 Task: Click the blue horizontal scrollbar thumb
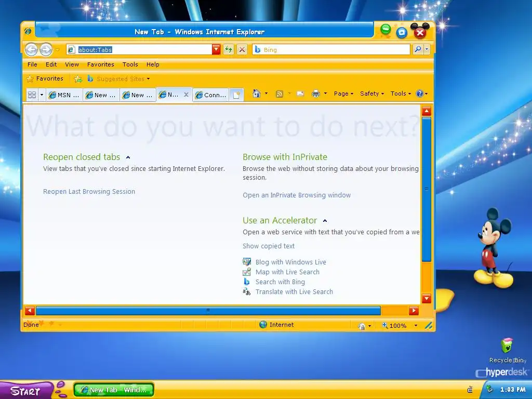(x=208, y=311)
